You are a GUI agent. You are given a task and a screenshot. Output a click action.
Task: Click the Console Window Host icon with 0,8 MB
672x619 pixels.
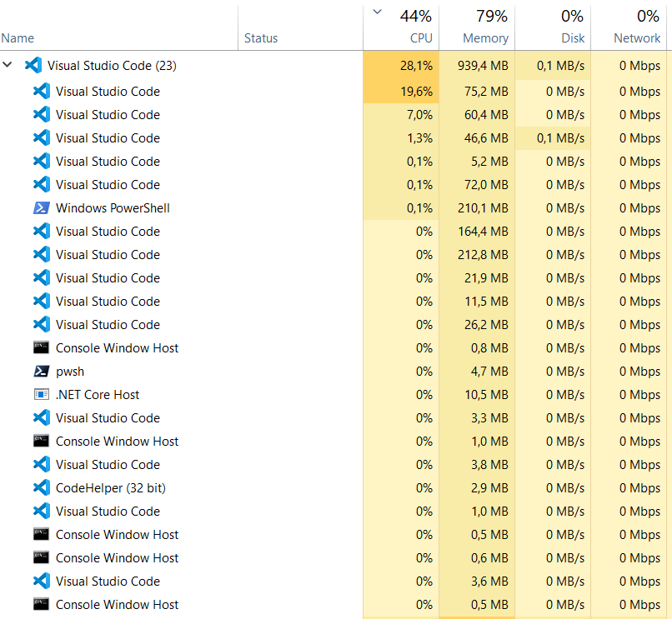pyautogui.click(x=41, y=347)
